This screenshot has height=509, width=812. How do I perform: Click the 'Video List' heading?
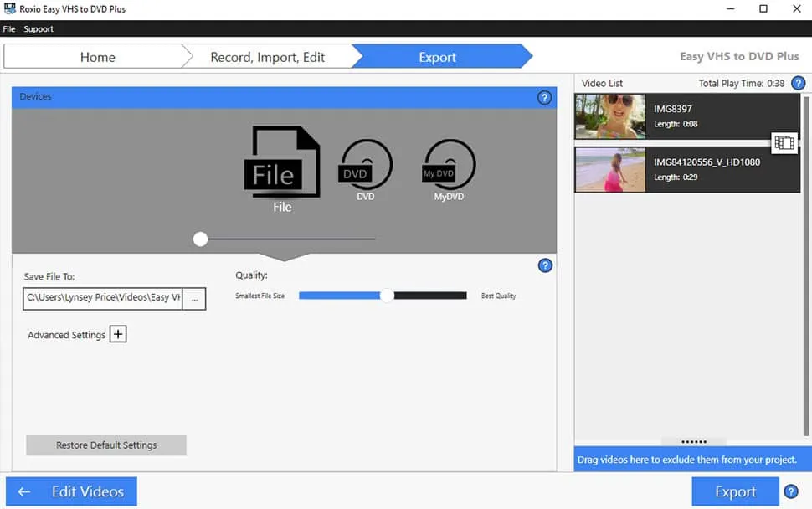coord(602,84)
